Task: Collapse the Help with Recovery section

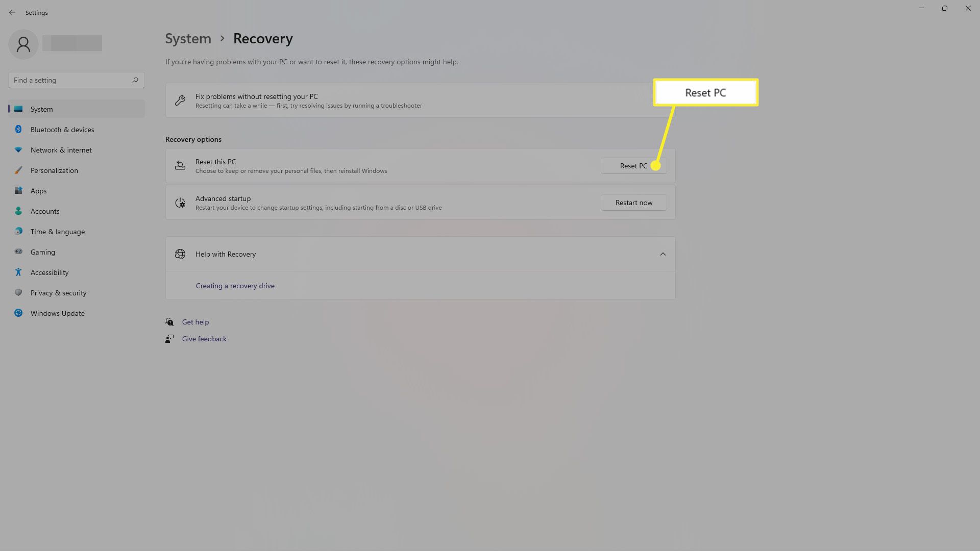Action: point(663,254)
